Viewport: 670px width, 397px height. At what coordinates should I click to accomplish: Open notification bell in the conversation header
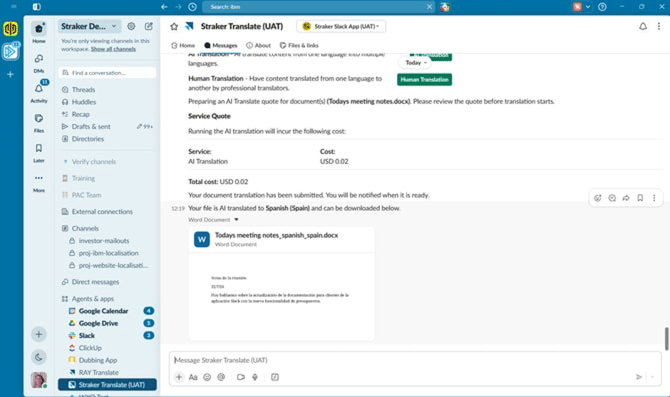pyautogui.click(x=643, y=26)
